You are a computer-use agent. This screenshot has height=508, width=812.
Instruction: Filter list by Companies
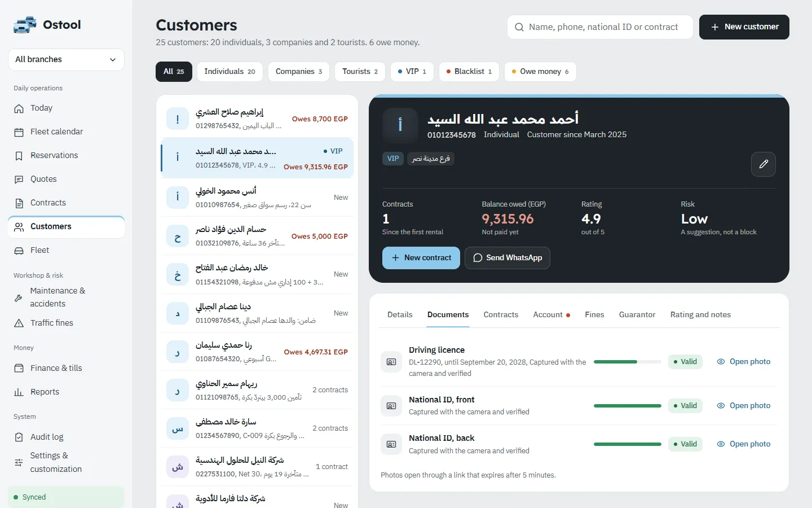(299, 72)
